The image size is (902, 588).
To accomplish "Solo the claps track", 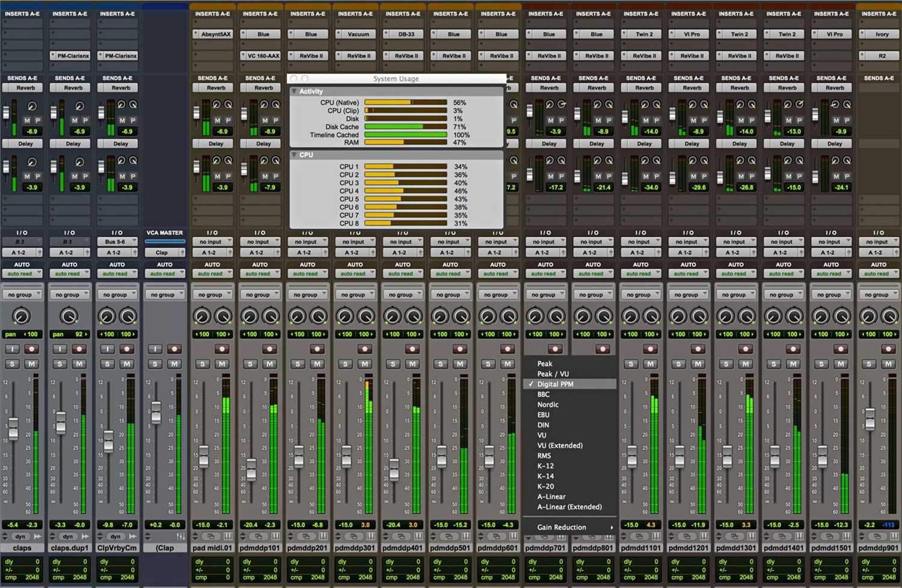I will coord(12,364).
